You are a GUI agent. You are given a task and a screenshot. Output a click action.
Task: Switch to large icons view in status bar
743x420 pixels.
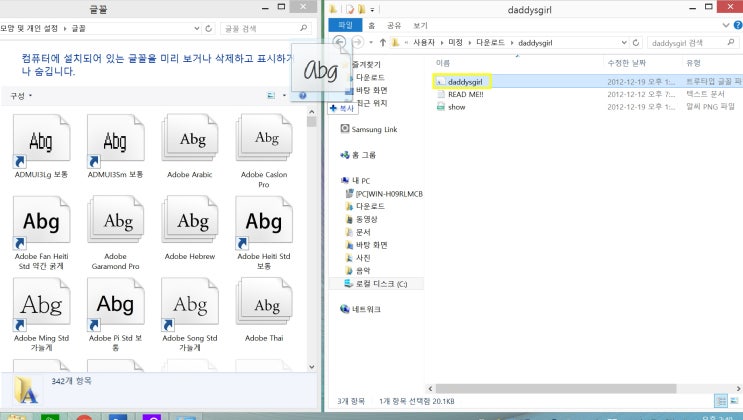tap(734, 401)
